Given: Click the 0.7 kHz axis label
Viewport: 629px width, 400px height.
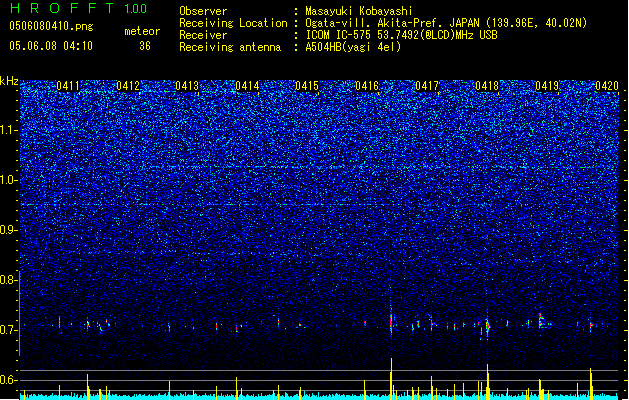Looking at the screenshot, I should click(x=9, y=330).
